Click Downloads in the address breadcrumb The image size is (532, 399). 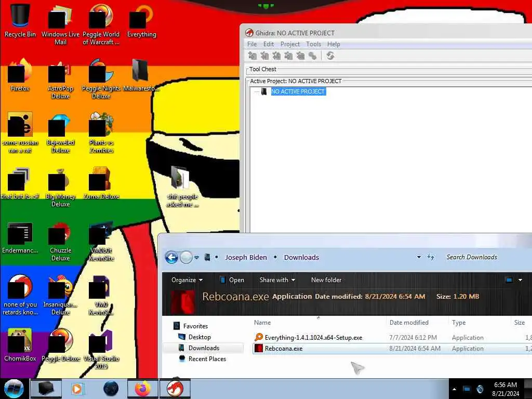pyautogui.click(x=301, y=258)
